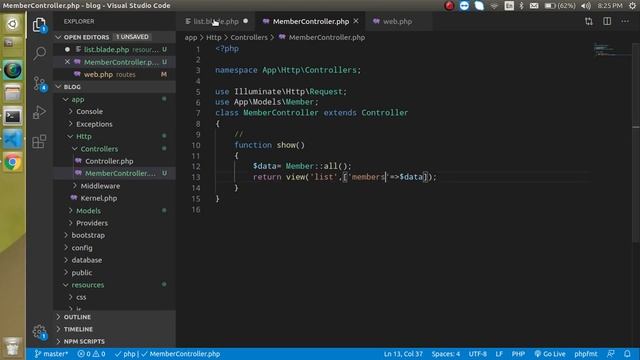Switch to the web.php tab
This screenshot has width=640, height=360.
pos(397,21)
